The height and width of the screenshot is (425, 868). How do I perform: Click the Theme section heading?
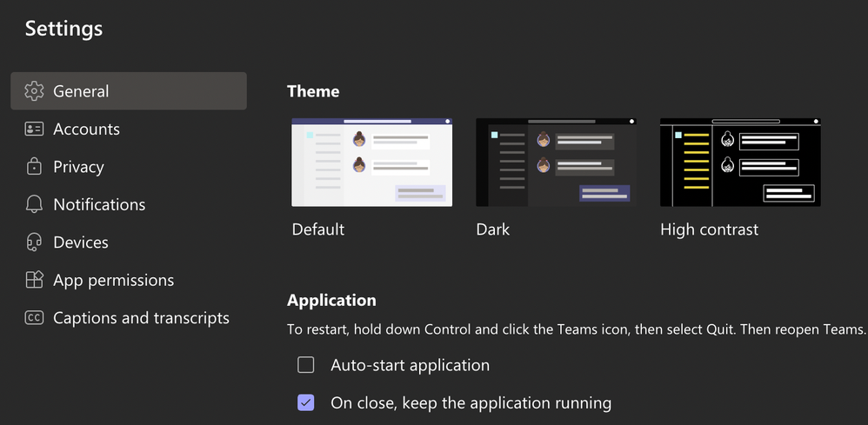[313, 91]
